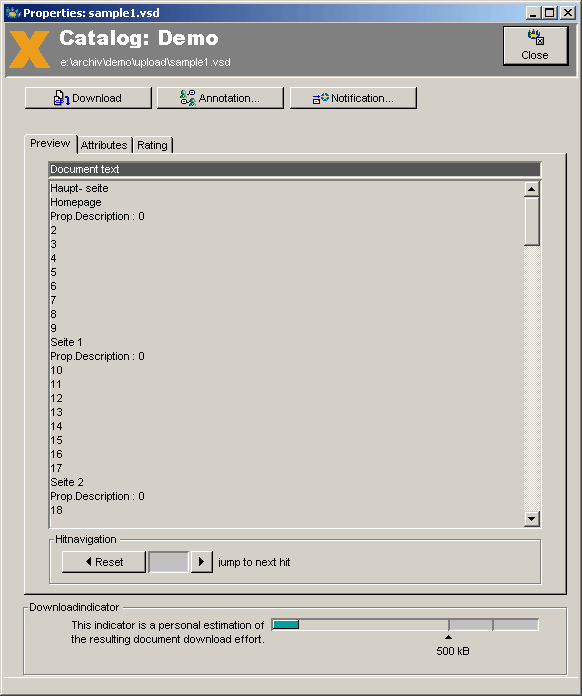The image size is (582, 696).
Task: Minimize the Properties window
Action: 534,13
